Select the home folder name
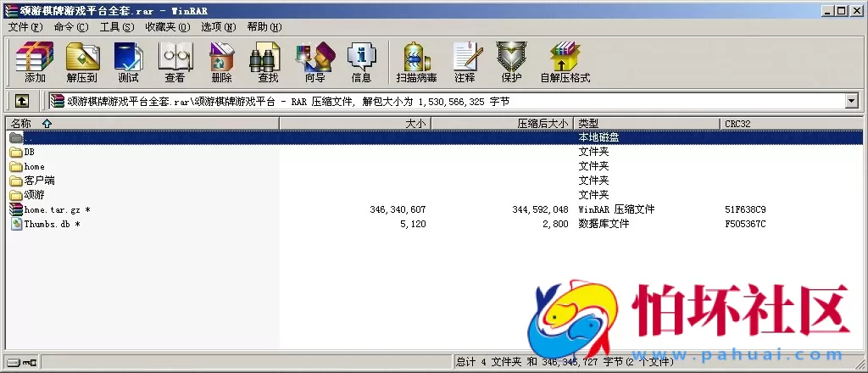The width and height of the screenshot is (868, 373). [x=34, y=166]
